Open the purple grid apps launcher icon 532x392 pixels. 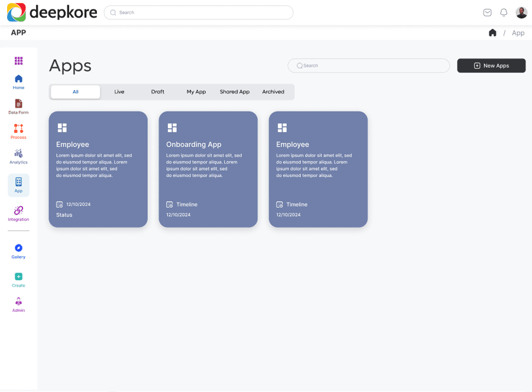pyautogui.click(x=18, y=61)
